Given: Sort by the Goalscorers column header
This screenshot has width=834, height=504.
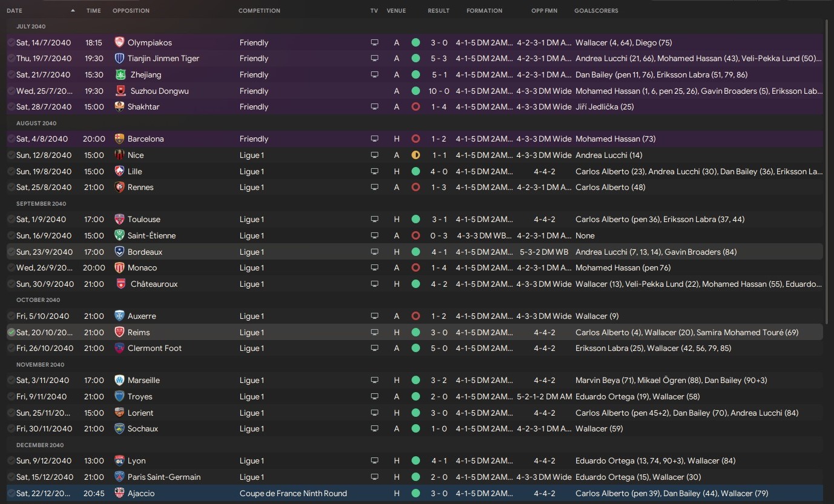Looking at the screenshot, I should (x=596, y=10).
